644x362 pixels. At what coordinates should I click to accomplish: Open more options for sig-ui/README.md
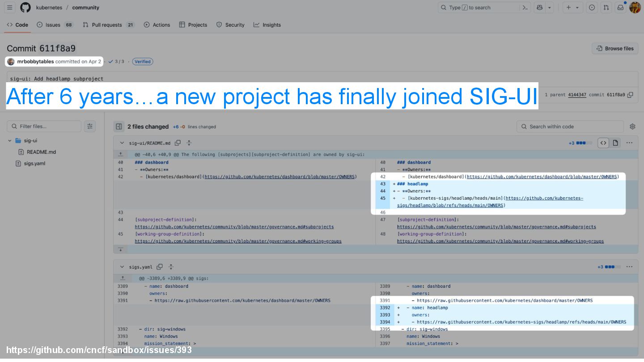pyautogui.click(x=629, y=143)
